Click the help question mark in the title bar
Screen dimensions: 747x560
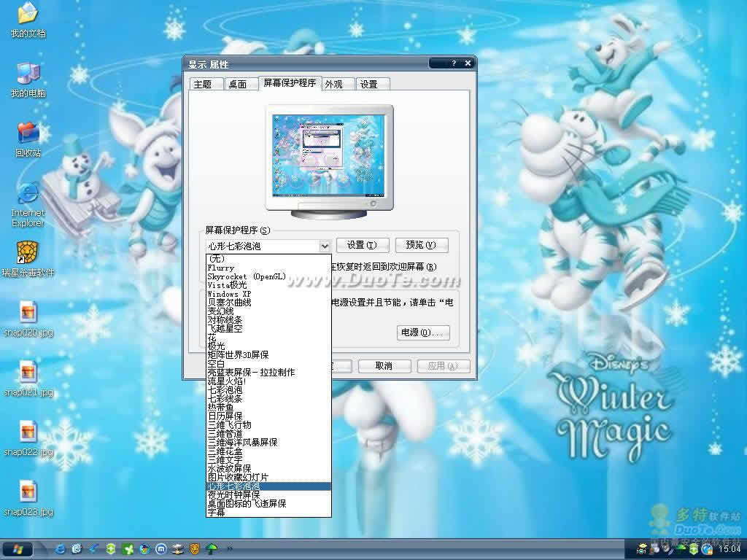[453, 63]
